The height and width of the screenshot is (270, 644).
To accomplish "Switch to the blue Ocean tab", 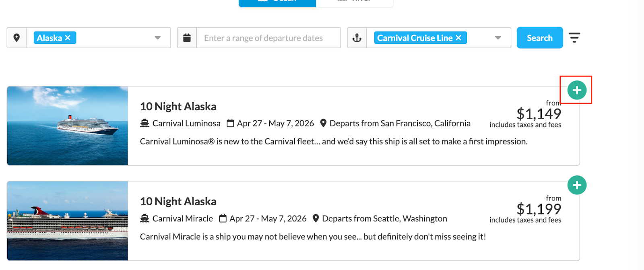I will pos(277,2).
